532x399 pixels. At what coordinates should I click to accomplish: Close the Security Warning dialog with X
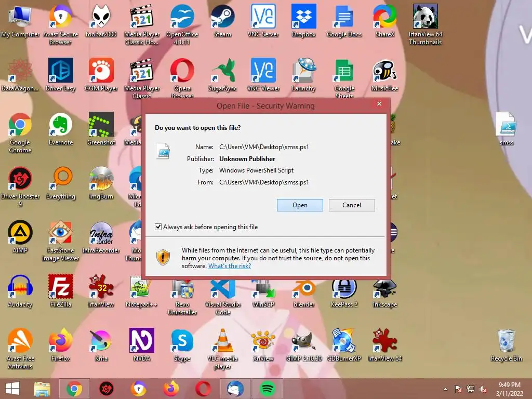(379, 104)
